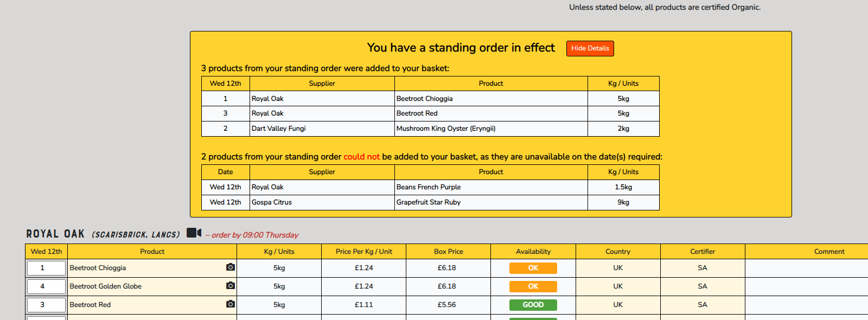
Task: Select the ROYAL OAK supplier heading
Action: pyautogui.click(x=55, y=234)
